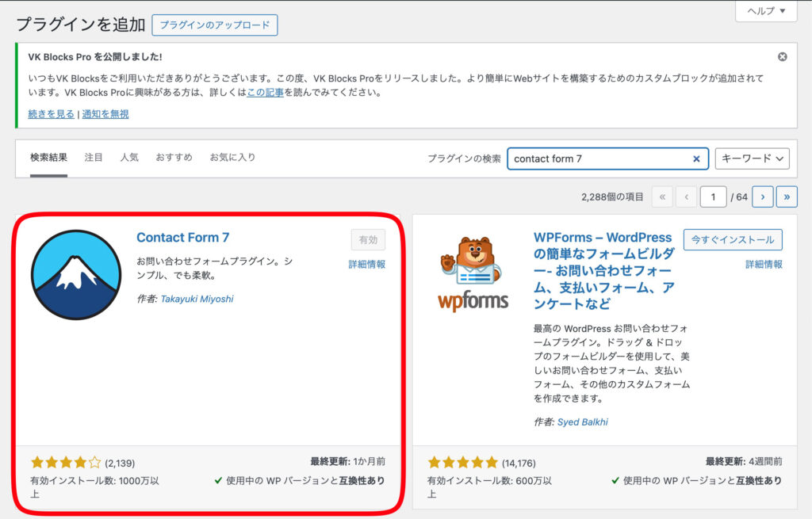Click the Contact Form 7 star rating
Viewport: 812px width, 519px height.
pos(66,462)
